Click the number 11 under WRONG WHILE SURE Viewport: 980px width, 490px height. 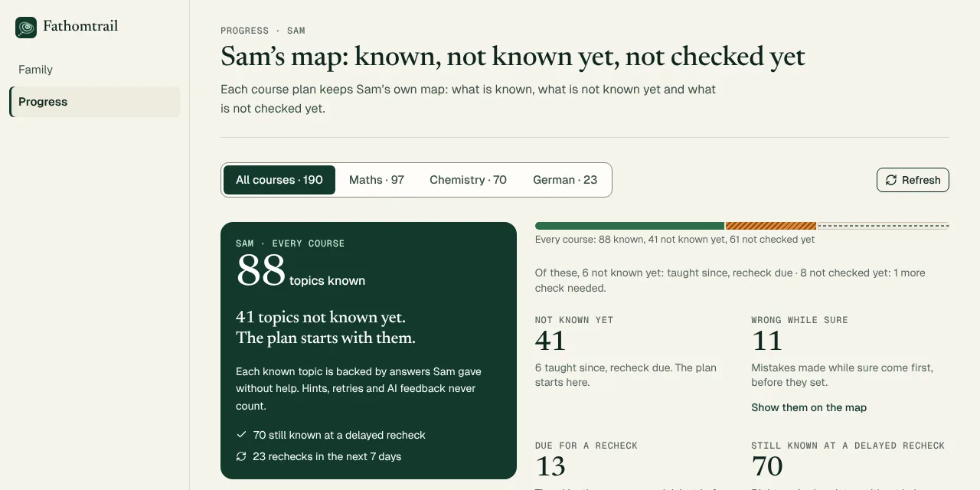coord(766,341)
